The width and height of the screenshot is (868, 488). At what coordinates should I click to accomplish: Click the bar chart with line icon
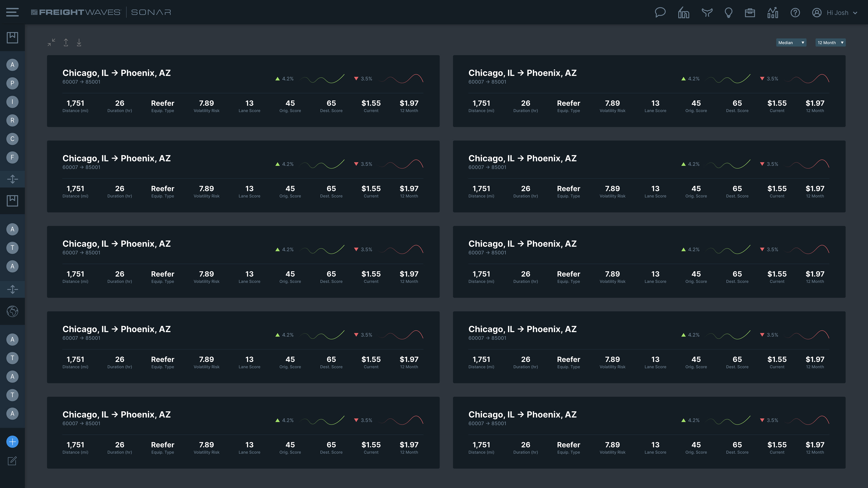tap(772, 12)
